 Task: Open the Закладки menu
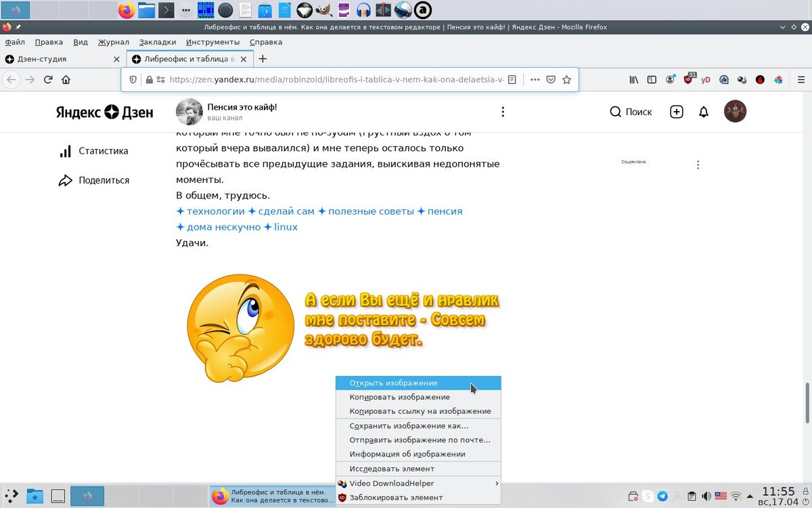tap(158, 42)
